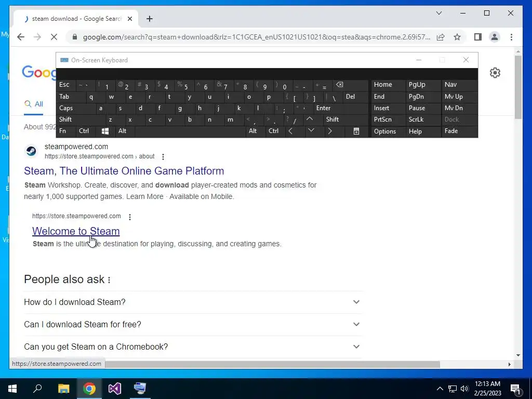Image resolution: width=532 pixels, height=399 pixels.
Task: Close the steam download tab
Action: coord(129,19)
